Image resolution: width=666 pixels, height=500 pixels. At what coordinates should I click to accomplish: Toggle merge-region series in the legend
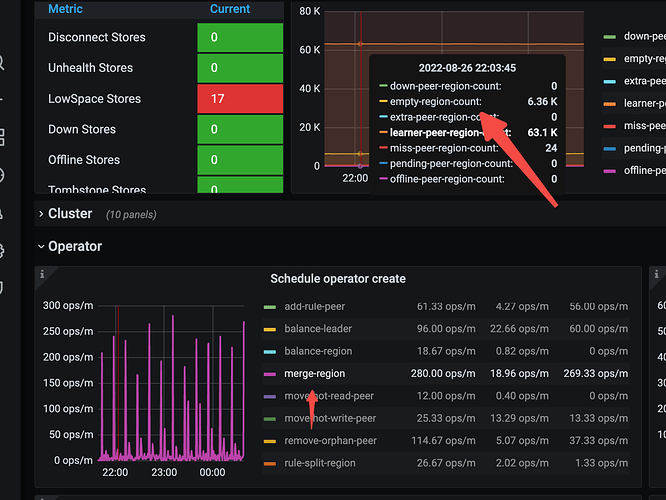coord(314,373)
